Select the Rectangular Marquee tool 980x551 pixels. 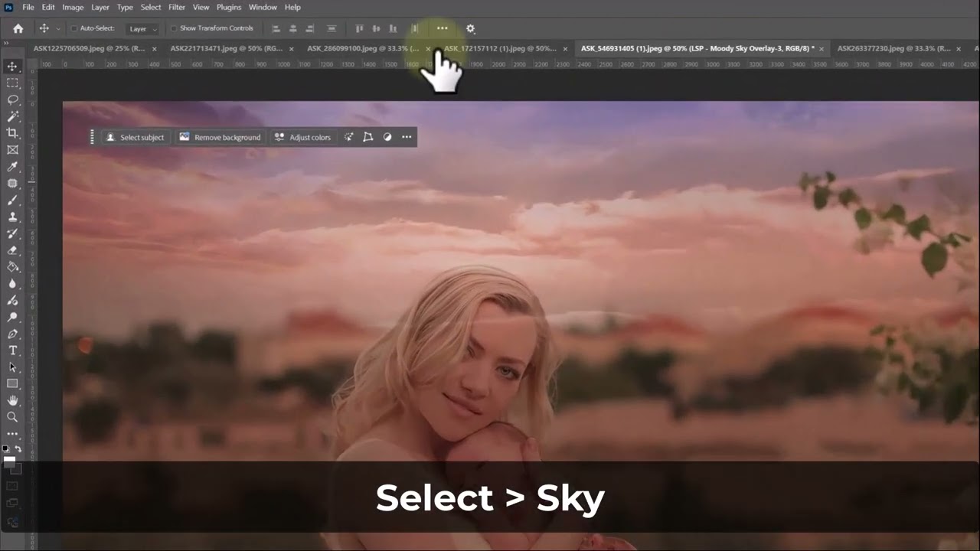click(x=12, y=83)
